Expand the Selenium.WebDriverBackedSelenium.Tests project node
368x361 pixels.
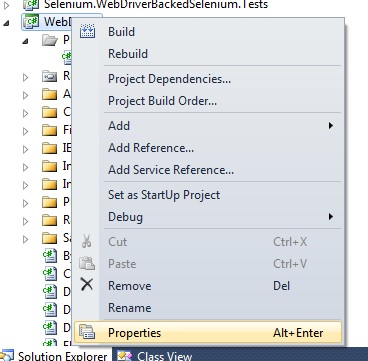coord(7,5)
